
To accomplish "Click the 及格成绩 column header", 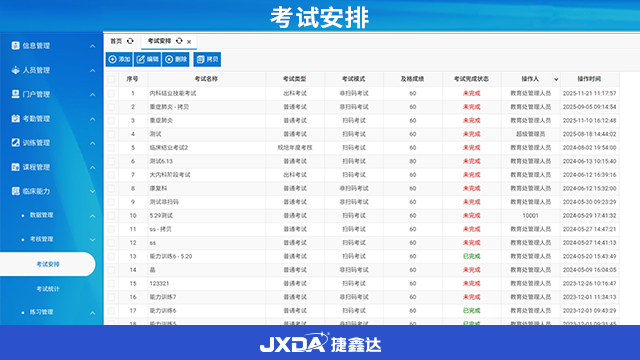I will (x=412, y=79).
